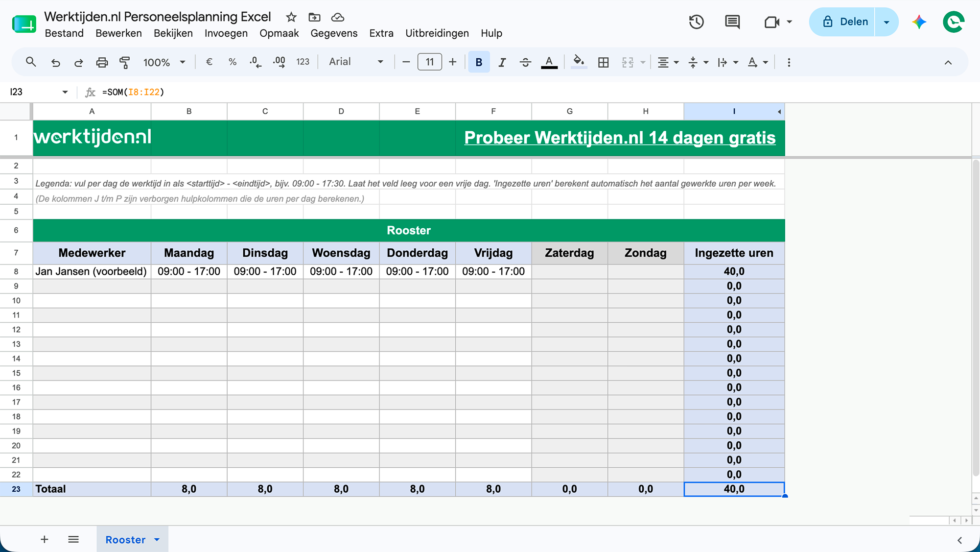Viewport: 980px width, 552px height.
Task: Open the Bestand menu
Action: [x=64, y=33]
